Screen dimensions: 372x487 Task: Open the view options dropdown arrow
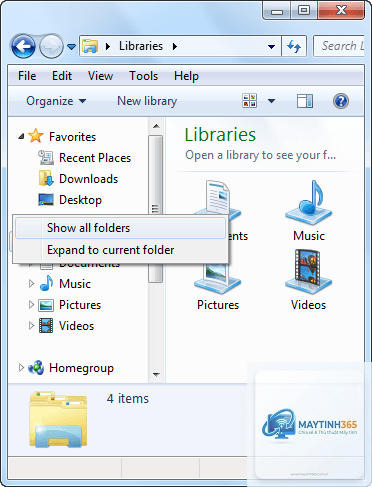point(271,101)
